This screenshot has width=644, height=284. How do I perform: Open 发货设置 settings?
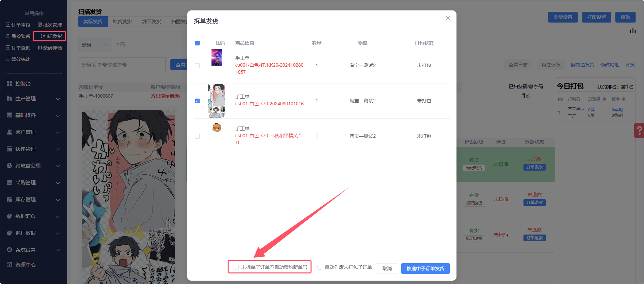coord(563,17)
